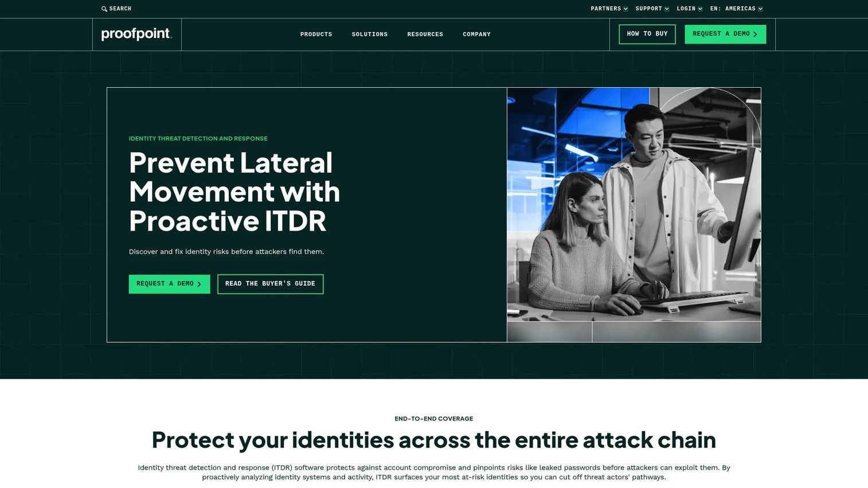Viewport: 868px width, 488px height.
Task: Click the How To Buy button
Action: (x=647, y=34)
